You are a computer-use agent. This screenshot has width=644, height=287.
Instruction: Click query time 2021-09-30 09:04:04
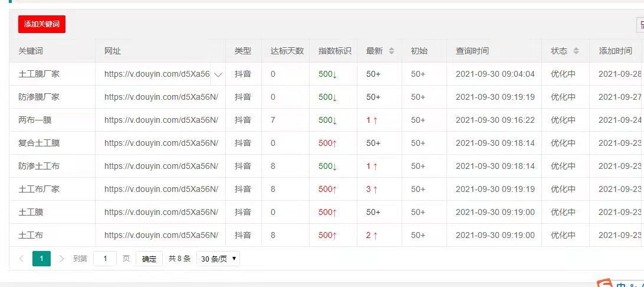[x=495, y=74]
